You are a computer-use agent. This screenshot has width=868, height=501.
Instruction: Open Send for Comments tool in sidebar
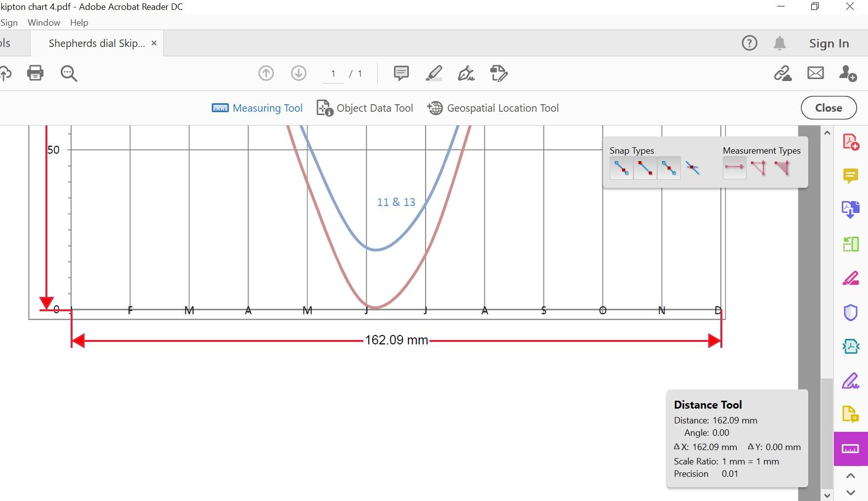[851, 414]
